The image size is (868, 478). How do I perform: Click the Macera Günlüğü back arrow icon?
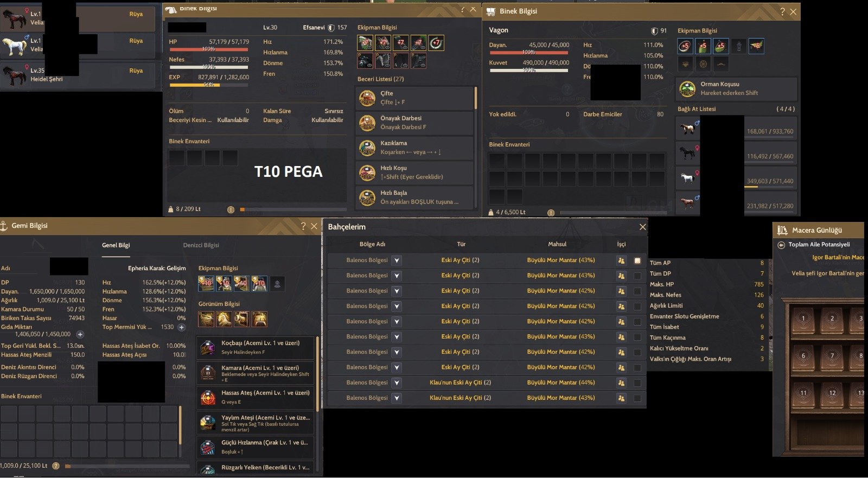(781, 245)
